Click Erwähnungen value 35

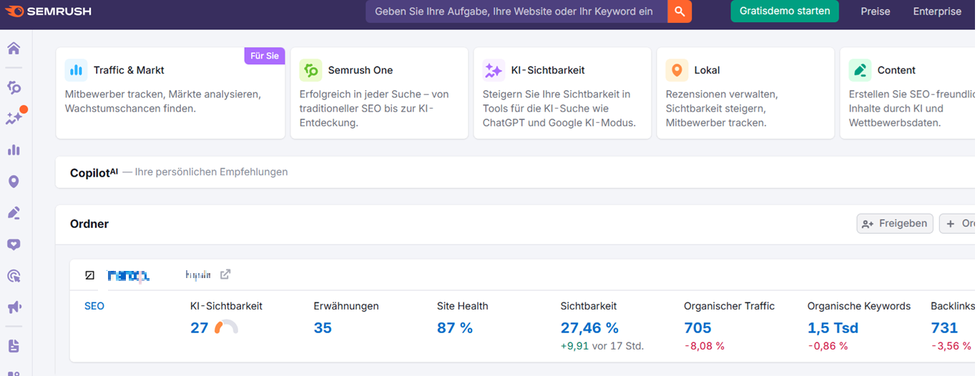click(x=323, y=328)
